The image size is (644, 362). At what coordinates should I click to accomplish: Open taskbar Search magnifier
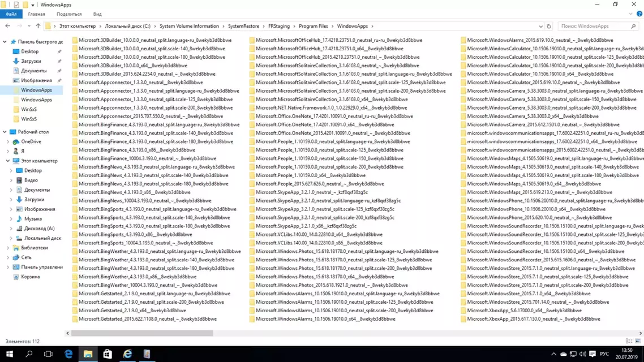[x=29, y=354]
